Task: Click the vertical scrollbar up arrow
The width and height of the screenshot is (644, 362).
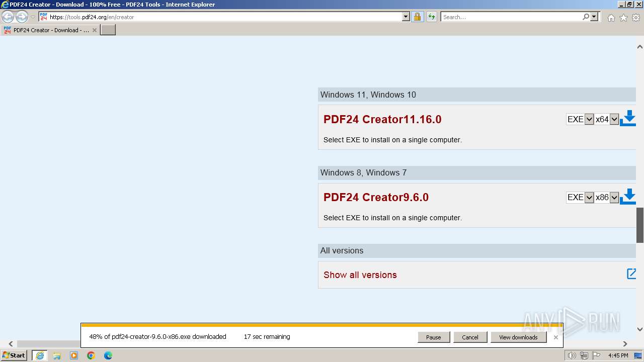Action: 640,47
